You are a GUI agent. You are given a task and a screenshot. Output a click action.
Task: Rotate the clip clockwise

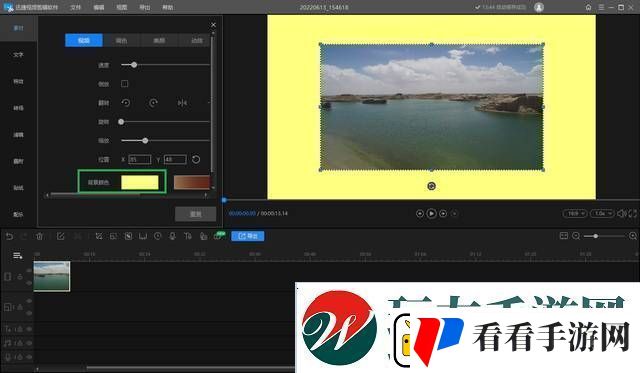click(x=153, y=103)
